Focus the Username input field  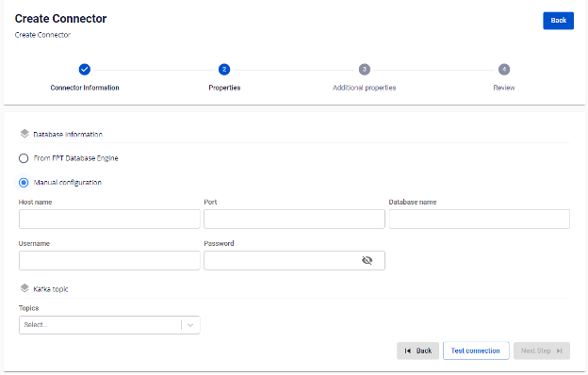[109, 260]
